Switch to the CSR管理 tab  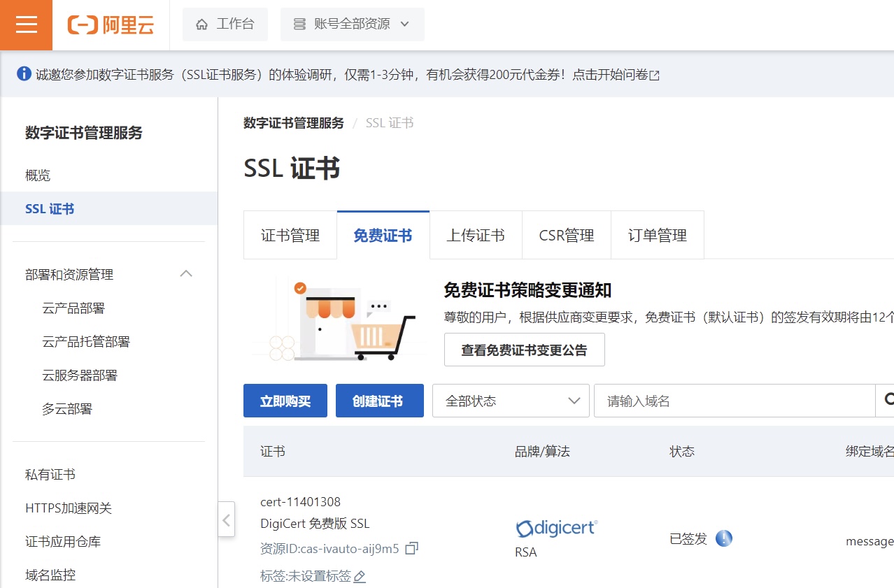(566, 236)
